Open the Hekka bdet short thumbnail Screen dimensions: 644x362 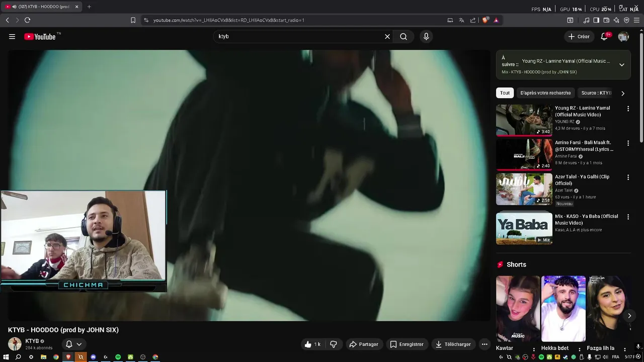563,309
